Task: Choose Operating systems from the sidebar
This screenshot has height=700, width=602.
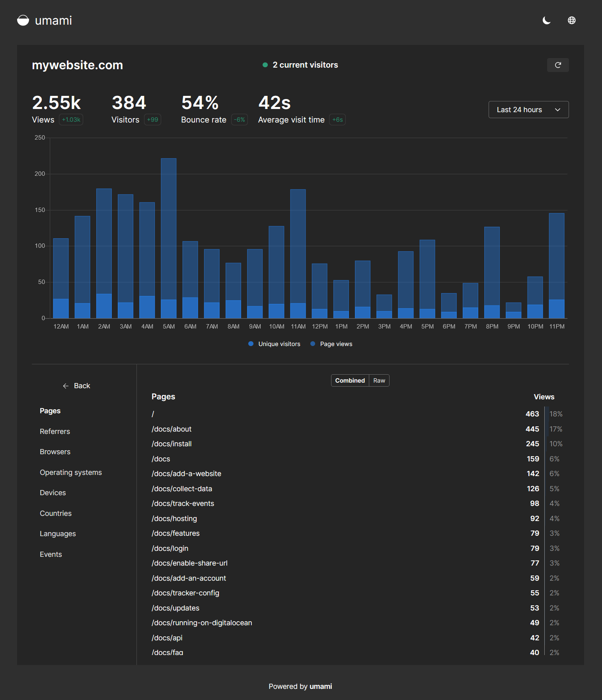Action: click(71, 472)
